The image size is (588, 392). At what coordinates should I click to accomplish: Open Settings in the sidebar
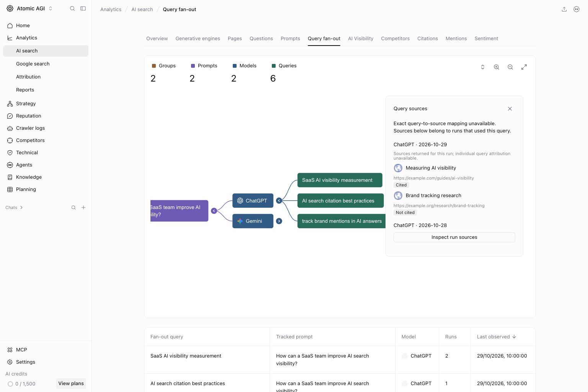tap(46, 362)
